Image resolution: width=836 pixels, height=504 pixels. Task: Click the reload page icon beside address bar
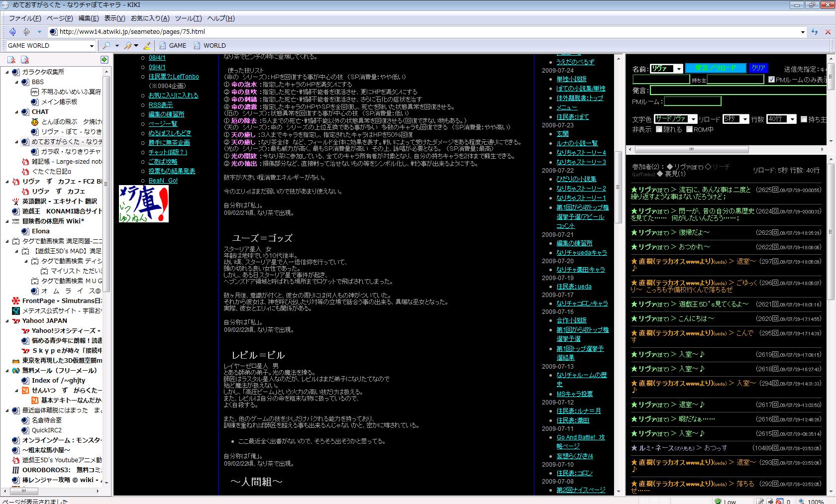815,32
